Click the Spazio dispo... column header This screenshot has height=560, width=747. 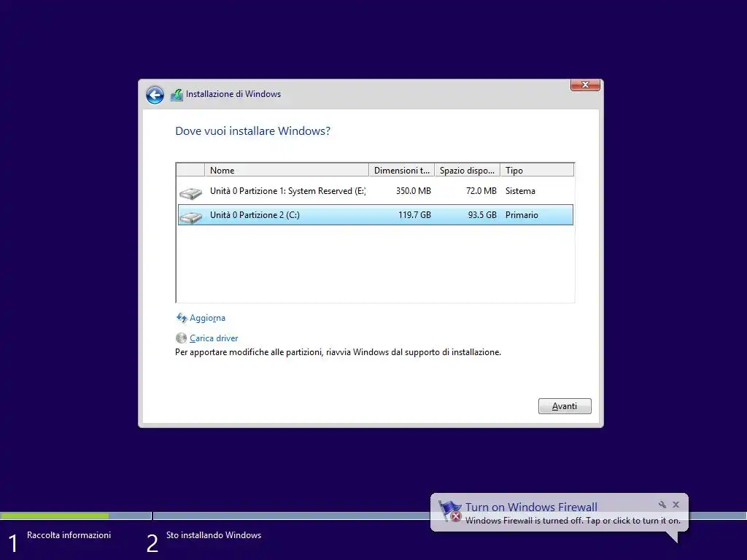(x=468, y=170)
